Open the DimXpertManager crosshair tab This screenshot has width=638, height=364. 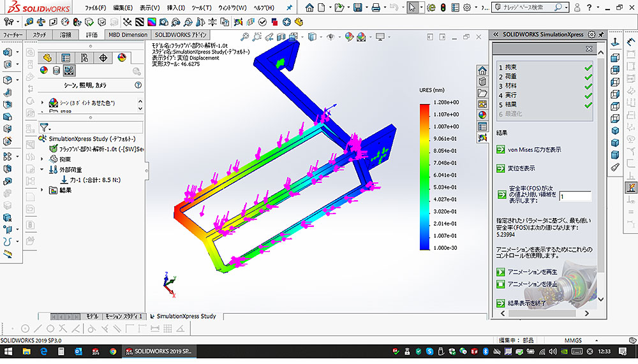(103, 58)
